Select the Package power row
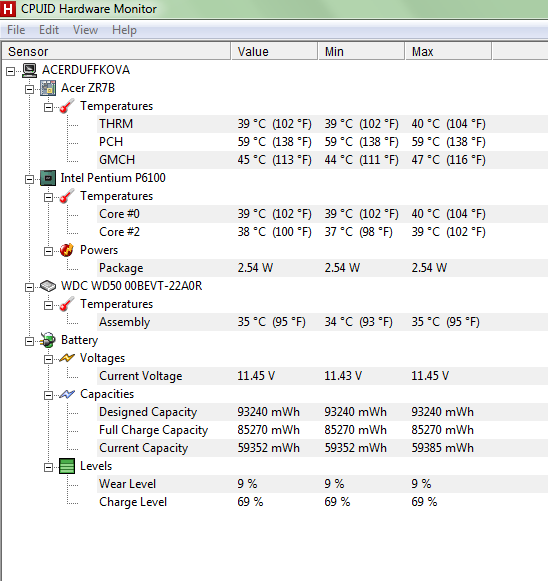Viewport: 548px width, 581px height. coord(322,268)
